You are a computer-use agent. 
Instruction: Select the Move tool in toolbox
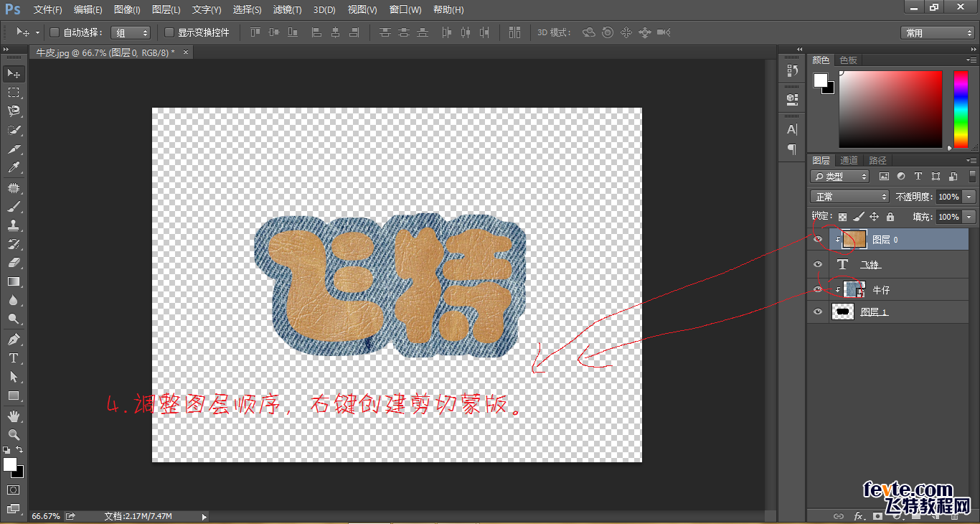tap(14, 74)
